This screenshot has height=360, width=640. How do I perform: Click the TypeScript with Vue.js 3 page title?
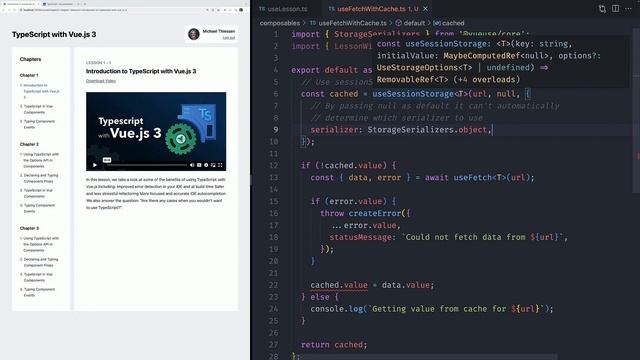(x=54, y=34)
